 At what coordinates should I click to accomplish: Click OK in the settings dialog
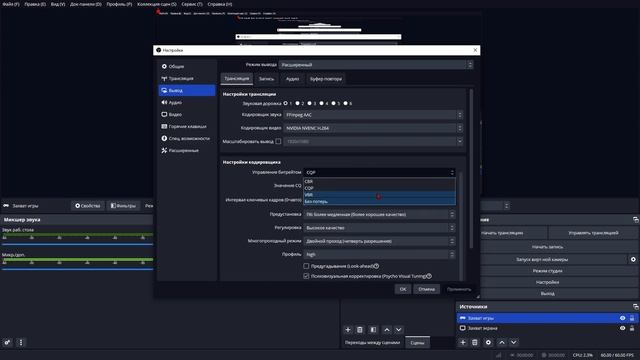tap(403, 289)
